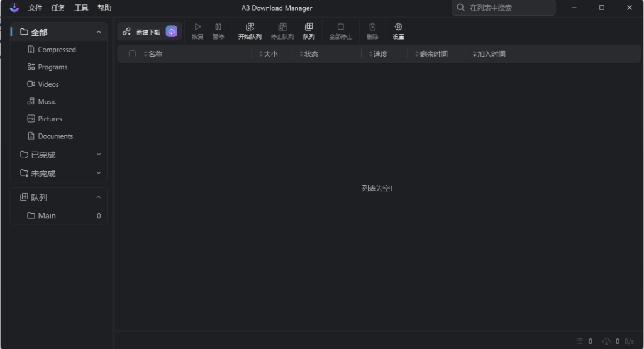Image resolution: width=644 pixels, height=349 pixels.
Task: Select the 未完成 category
Action: tap(58, 174)
